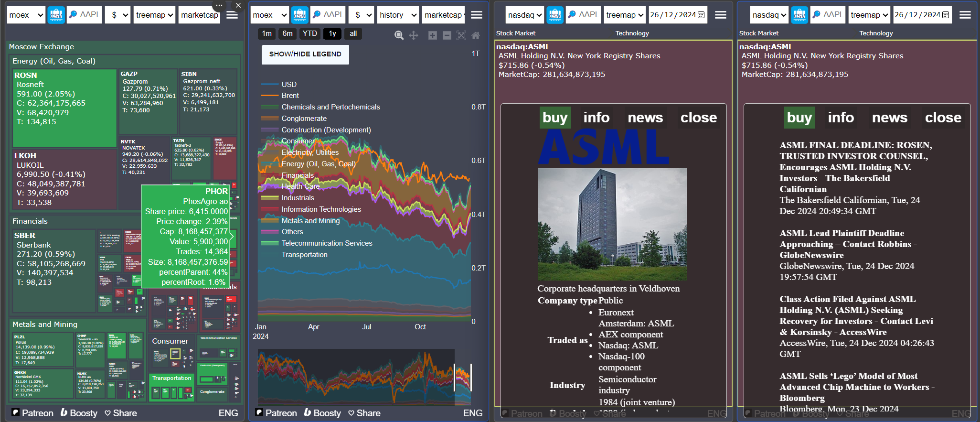Change language via ENG in treemap panel
Image resolution: width=980 pixels, height=422 pixels.
pos(228,413)
